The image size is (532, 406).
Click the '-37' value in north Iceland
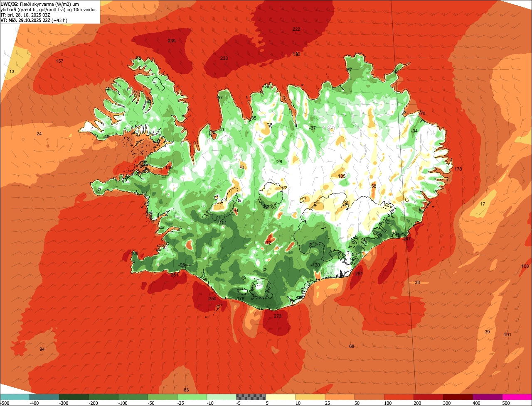[313, 128]
